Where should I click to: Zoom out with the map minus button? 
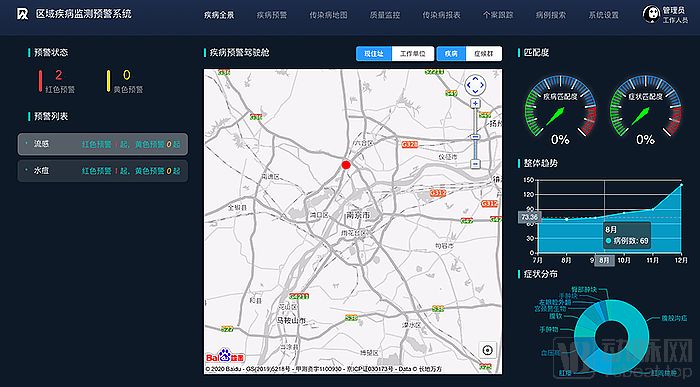coord(475,164)
